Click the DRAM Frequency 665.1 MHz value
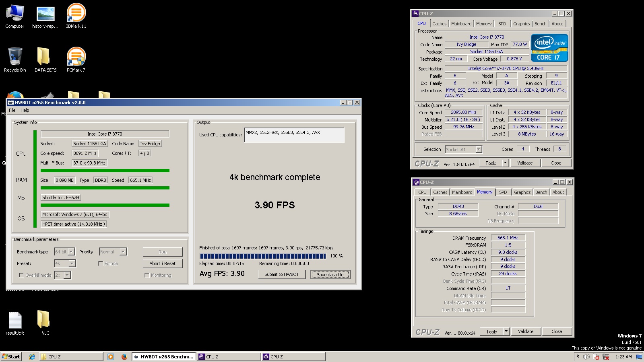This screenshot has height=362, width=644. [508, 238]
